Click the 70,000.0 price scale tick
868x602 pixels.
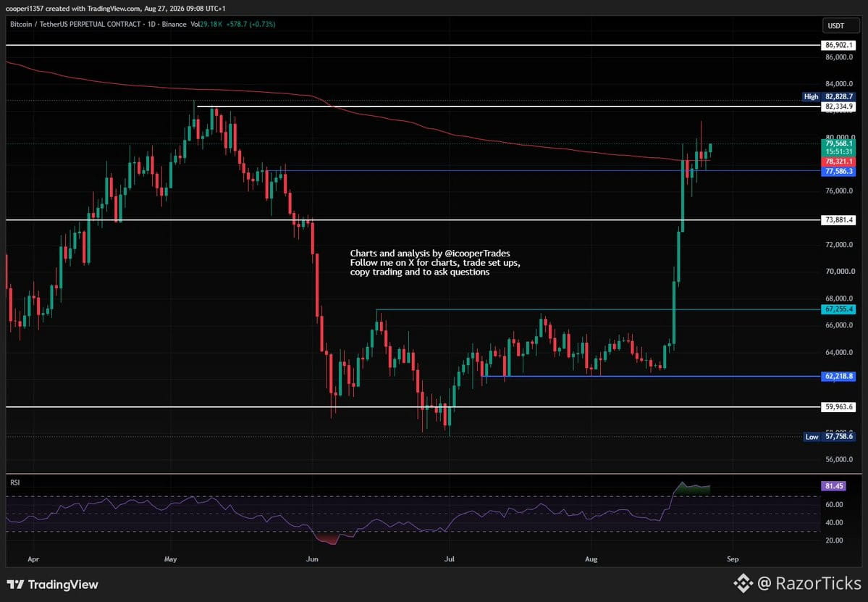click(839, 272)
